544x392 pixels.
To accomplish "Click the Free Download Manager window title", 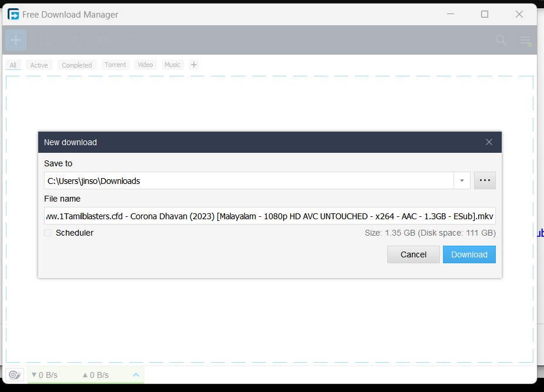I will [70, 15].
